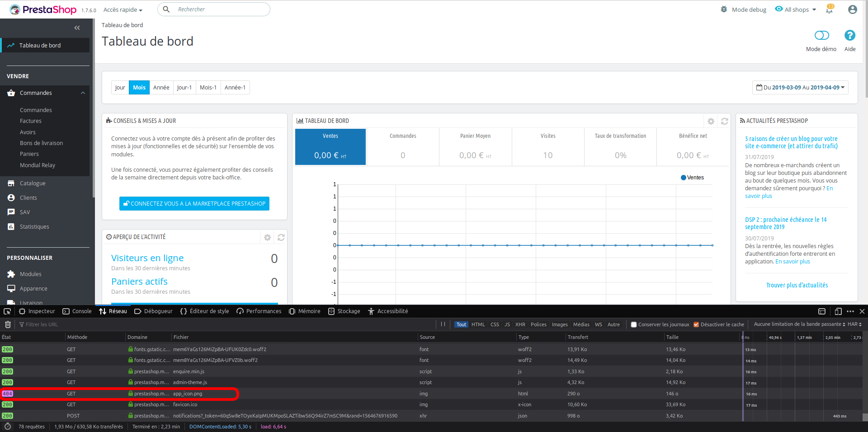Open the notifications bell icon

[x=829, y=9]
